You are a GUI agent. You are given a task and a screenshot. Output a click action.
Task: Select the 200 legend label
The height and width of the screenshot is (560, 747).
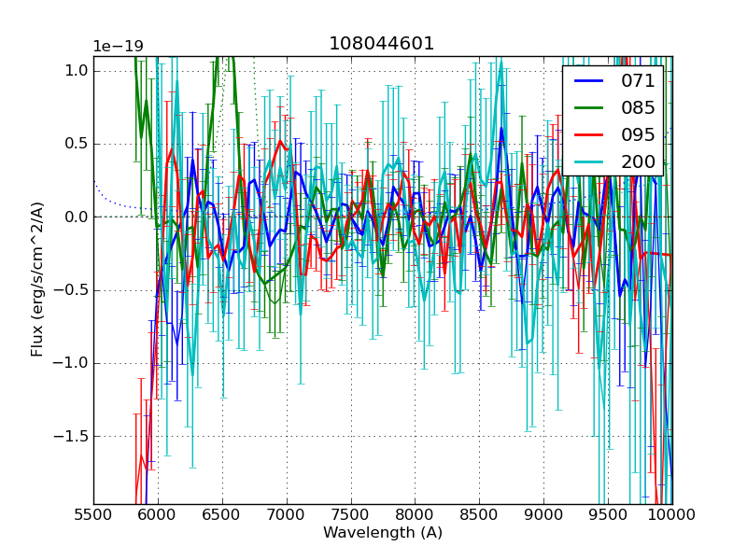(x=639, y=161)
